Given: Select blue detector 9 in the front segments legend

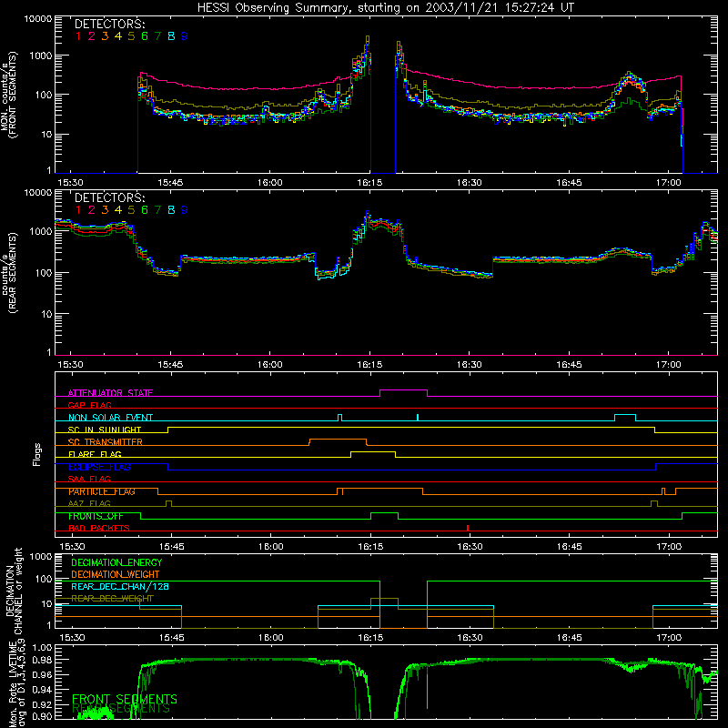Looking at the screenshot, I should tap(185, 36).
